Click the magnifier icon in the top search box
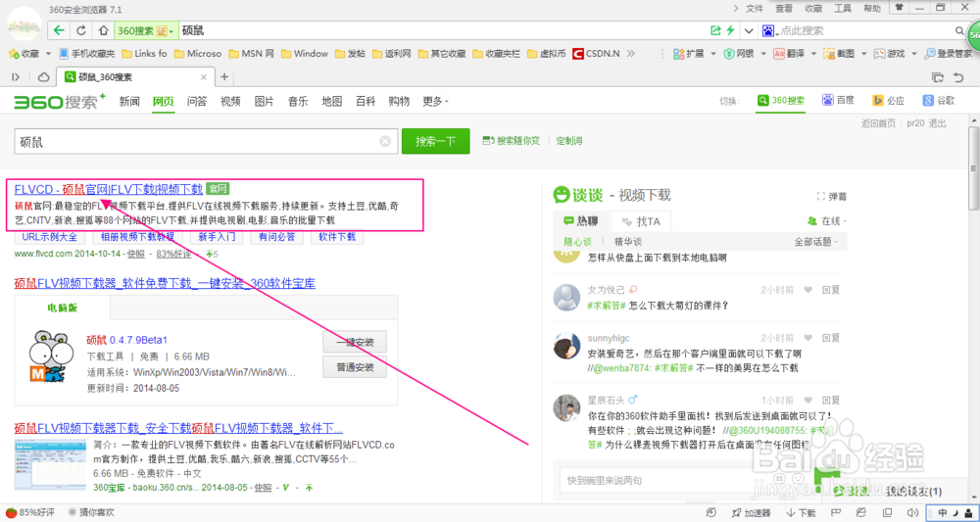Viewport: 980px width, 522px height. pos(959,30)
